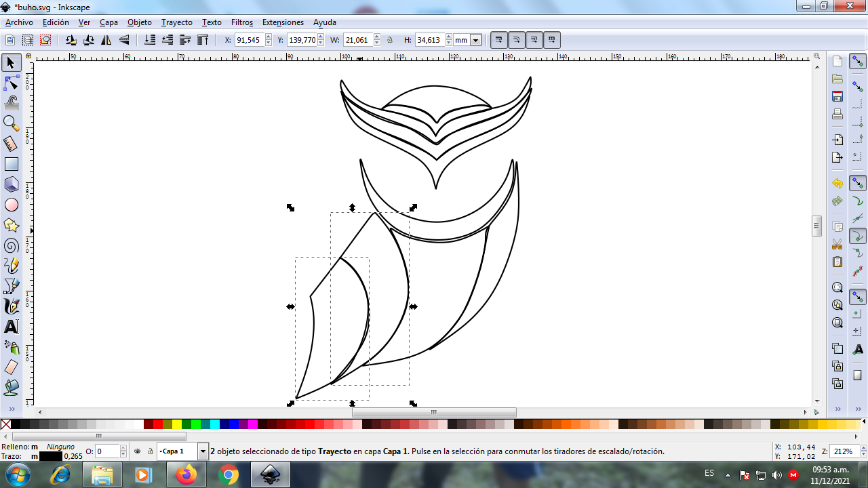This screenshot has height=488, width=868.
Task: Toggle move patterns with objects
Action: tap(551, 40)
